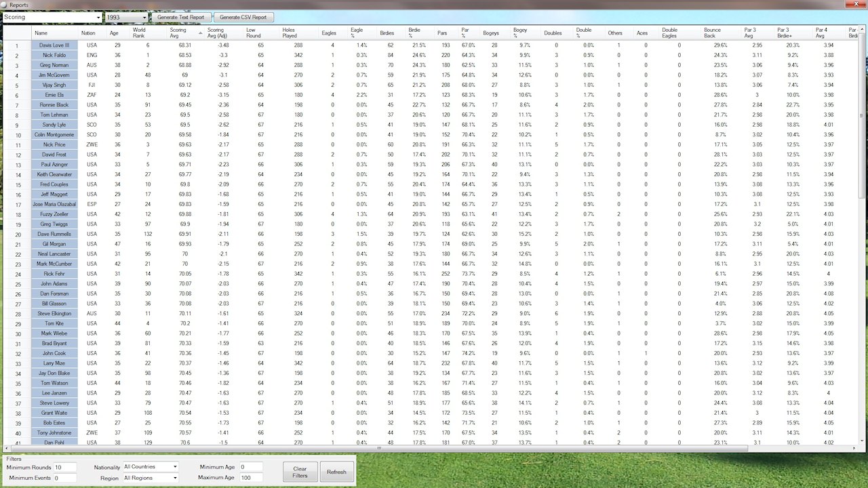Select player Nick Price
The height and width of the screenshot is (488, 868).
55,144
